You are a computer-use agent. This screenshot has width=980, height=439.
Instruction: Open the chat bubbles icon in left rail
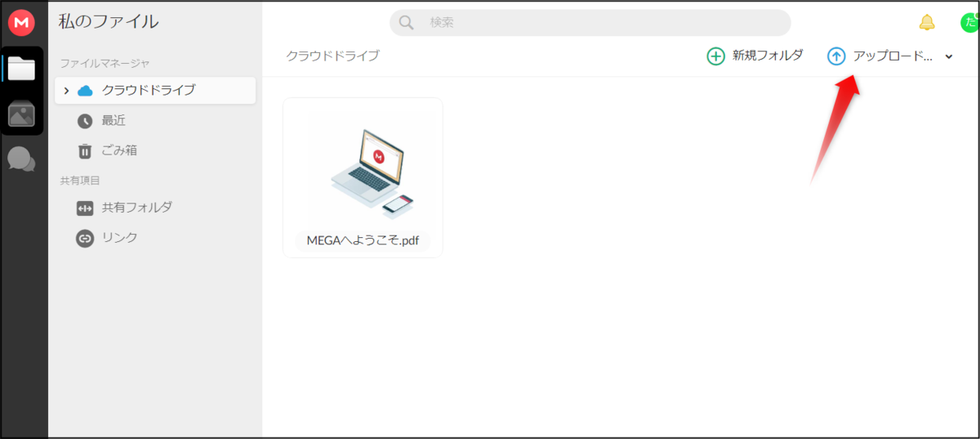point(21,159)
